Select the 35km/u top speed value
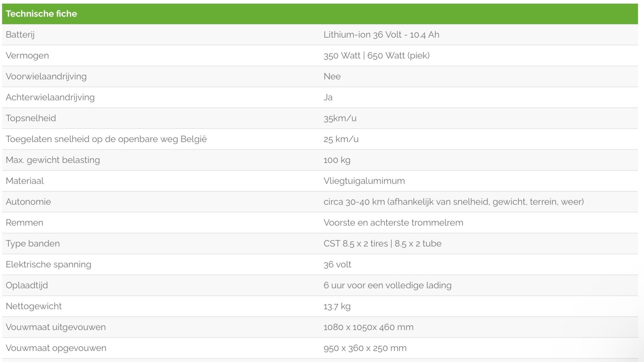This screenshot has width=644, height=362. click(x=340, y=118)
